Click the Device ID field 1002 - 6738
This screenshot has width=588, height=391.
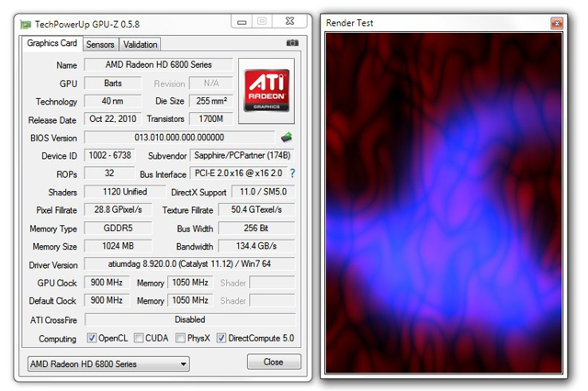tap(109, 155)
